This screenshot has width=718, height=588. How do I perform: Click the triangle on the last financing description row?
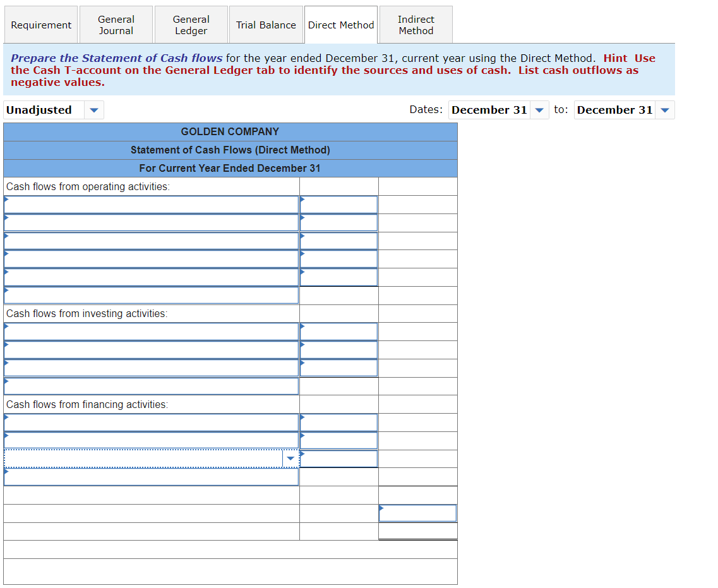tap(6, 472)
